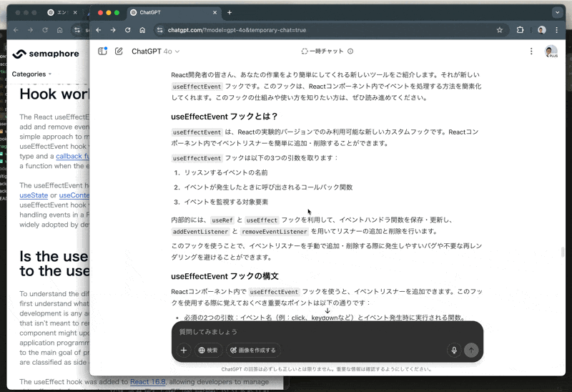Viewport: 572px width, 392px height.
Task: Open the useState link in the semaphore article
Action: (x=34, y=195)
